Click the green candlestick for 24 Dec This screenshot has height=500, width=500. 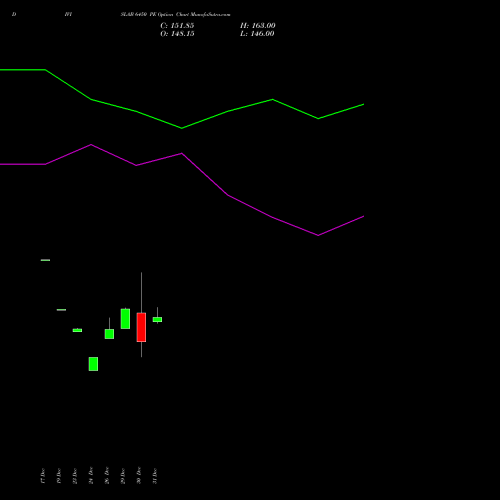click(93, 364)
